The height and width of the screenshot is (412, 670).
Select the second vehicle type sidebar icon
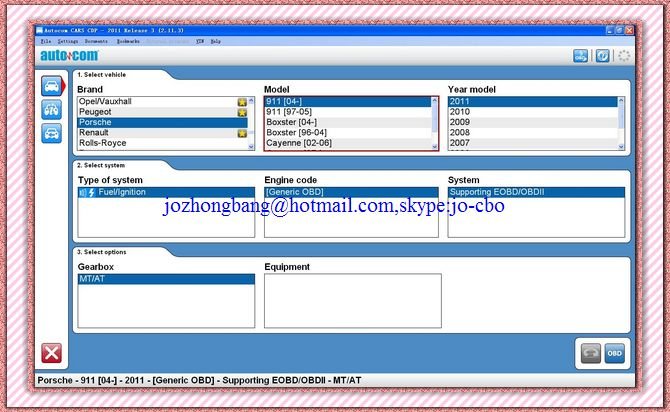click(x=51, y=110)
